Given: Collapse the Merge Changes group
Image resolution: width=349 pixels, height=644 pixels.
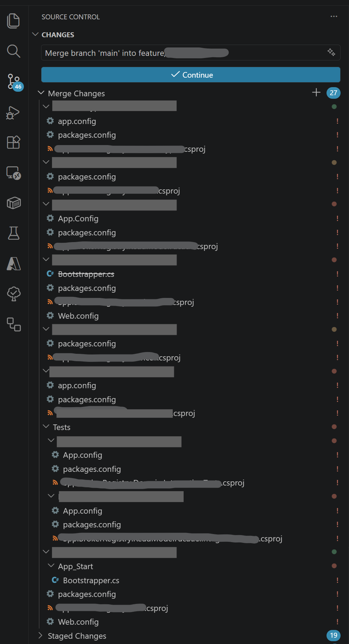Looking at the screenshot, I should (x=41, y=93).
